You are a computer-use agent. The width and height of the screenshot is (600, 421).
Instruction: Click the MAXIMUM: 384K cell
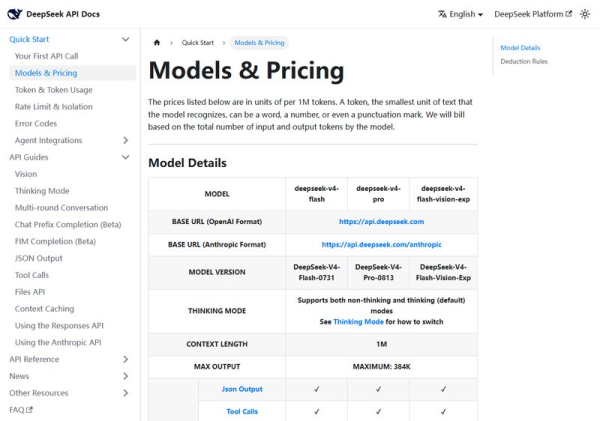click(382, 367)
